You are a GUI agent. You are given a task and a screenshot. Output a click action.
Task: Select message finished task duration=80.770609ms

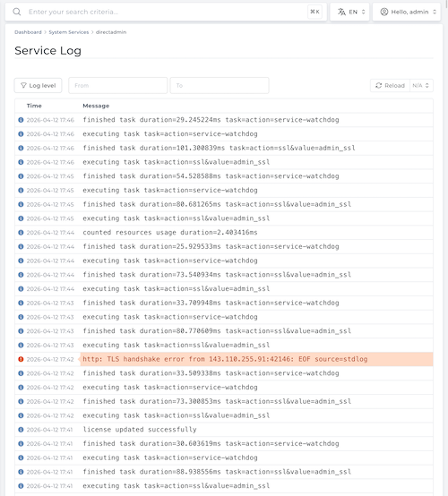tap(217, 331)
